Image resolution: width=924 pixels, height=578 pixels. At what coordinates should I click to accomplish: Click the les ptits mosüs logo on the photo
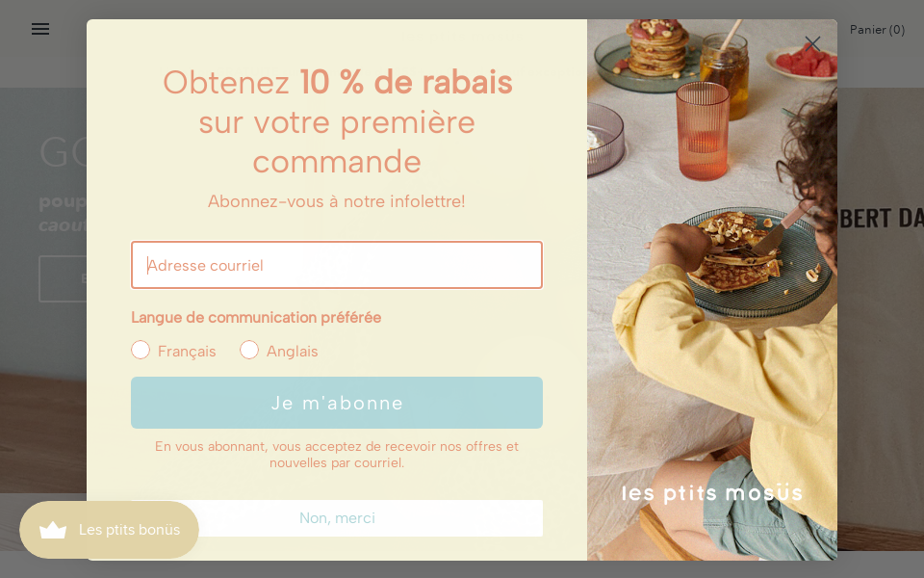click(x=712, y=493)
